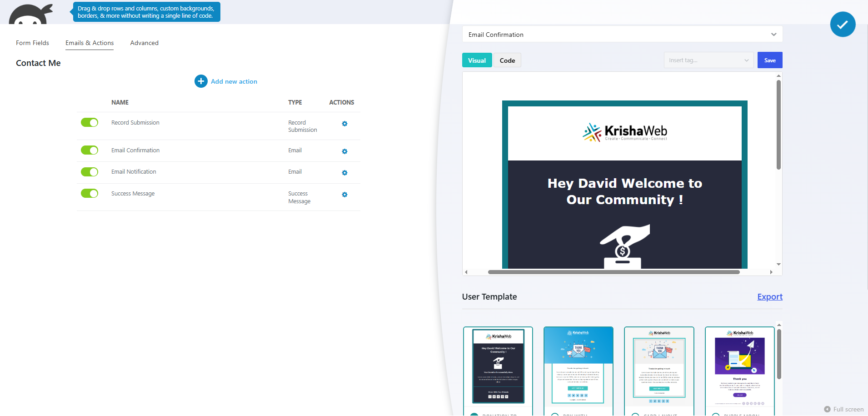Image resolution: width=868 pixels, height=416 pixels.
Task: Toggle the Email Confirmation action off
Action: click(x=90, y=150)
